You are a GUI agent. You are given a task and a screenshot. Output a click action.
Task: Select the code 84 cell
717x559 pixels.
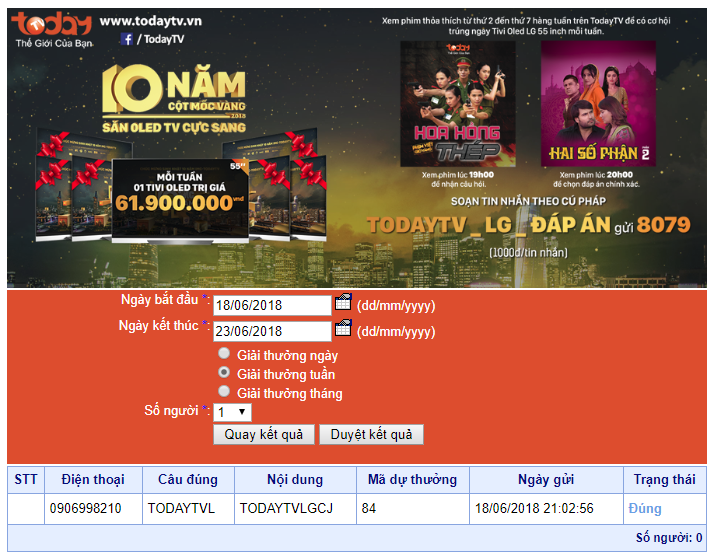tap(413, 509)
